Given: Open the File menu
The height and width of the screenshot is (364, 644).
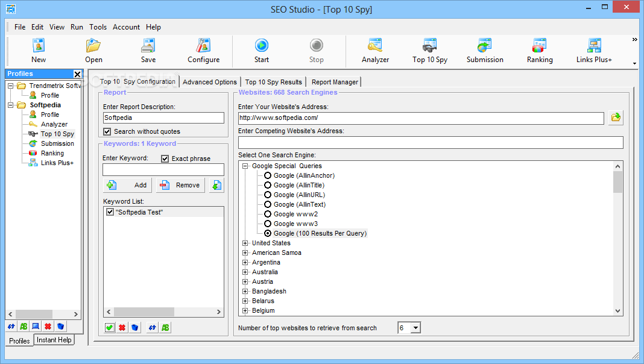Looking at the screenshot, I should coord(20,27).
